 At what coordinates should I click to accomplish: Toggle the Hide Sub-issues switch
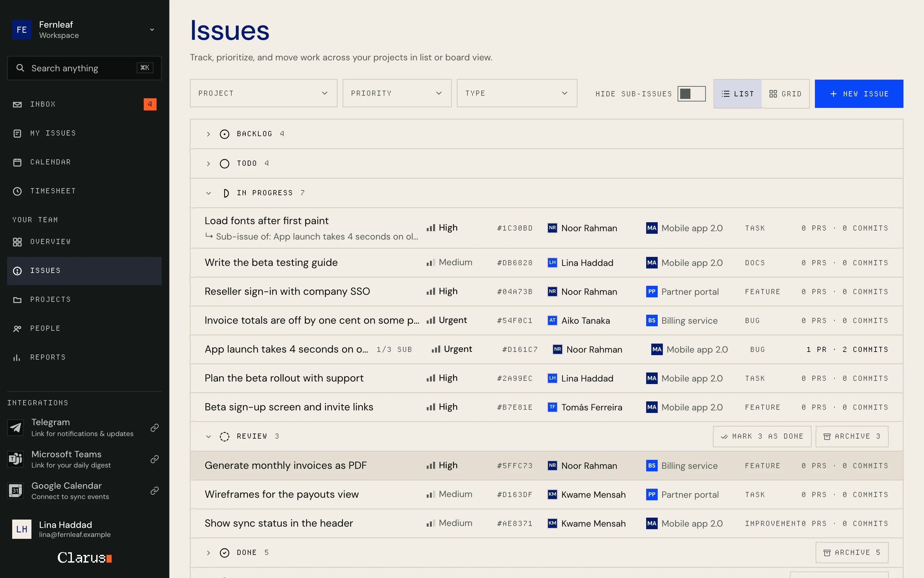coord(691,94)
